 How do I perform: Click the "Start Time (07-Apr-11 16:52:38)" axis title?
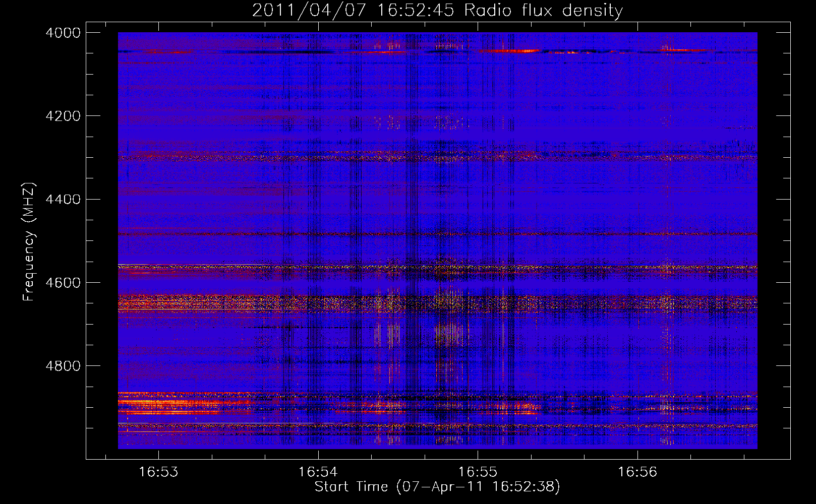click(x=437, y=487)
